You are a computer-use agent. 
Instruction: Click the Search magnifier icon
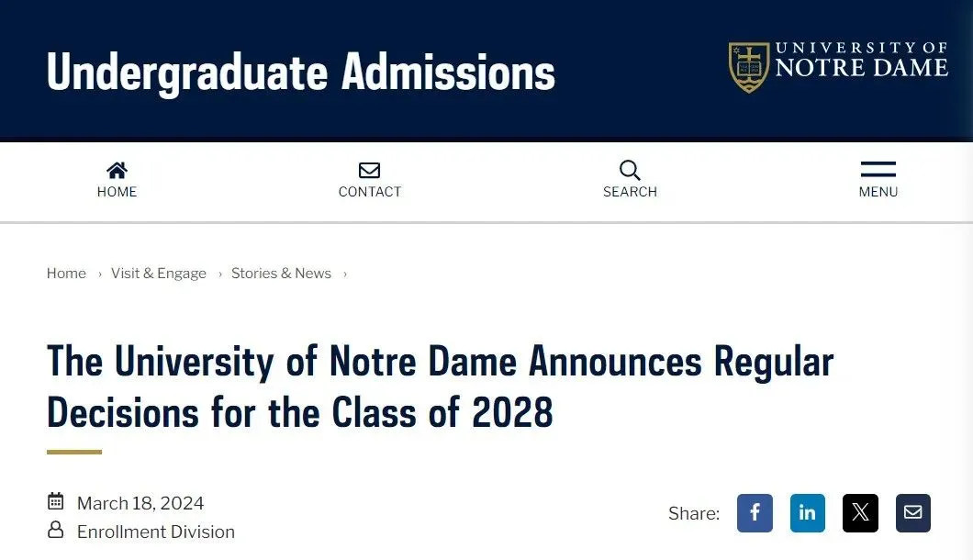[630, 170]
